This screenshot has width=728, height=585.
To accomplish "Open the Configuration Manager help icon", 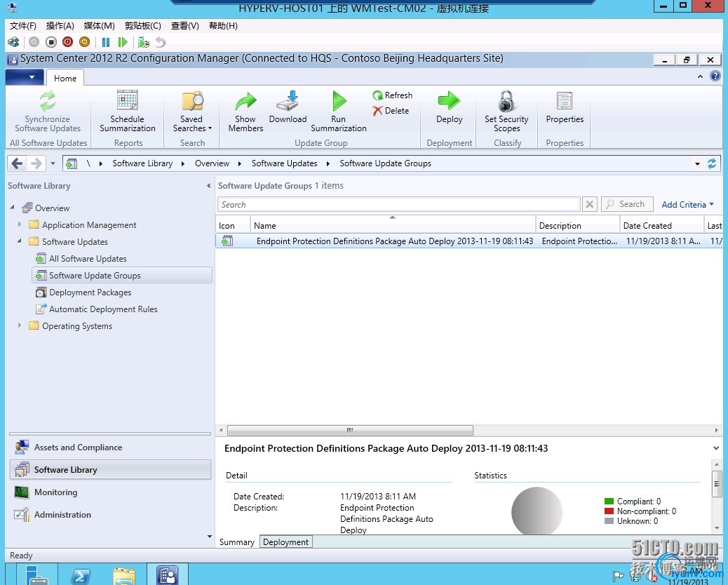I will coord(715,76).
